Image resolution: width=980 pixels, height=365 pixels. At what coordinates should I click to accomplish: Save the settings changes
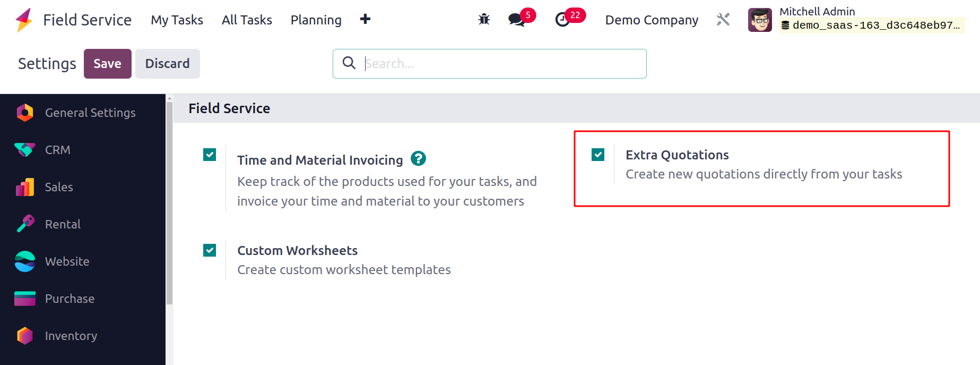(x=107, y=64)
